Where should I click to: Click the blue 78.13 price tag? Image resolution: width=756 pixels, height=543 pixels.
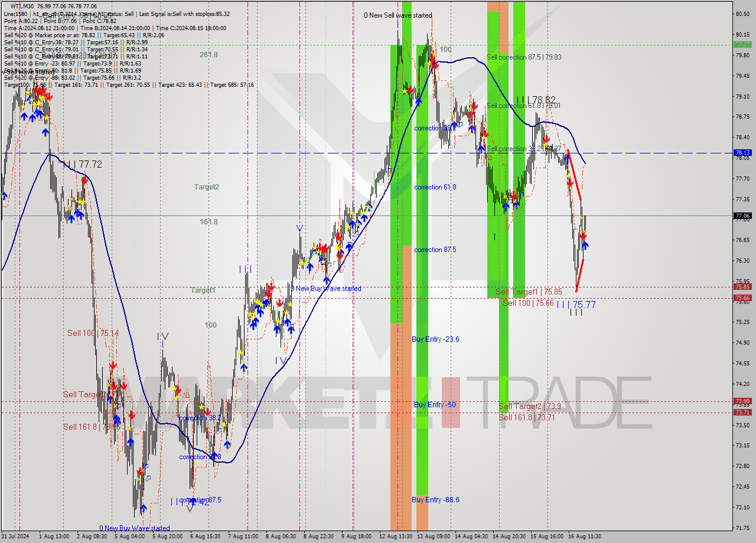click(x=742, y=152)
